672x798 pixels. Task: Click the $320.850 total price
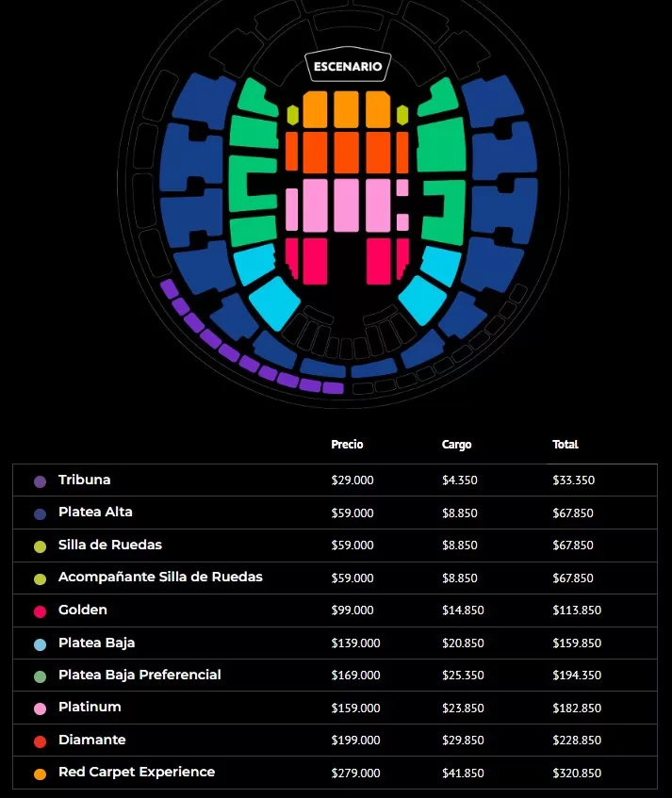pyautogui.click(x=577, y=773)
